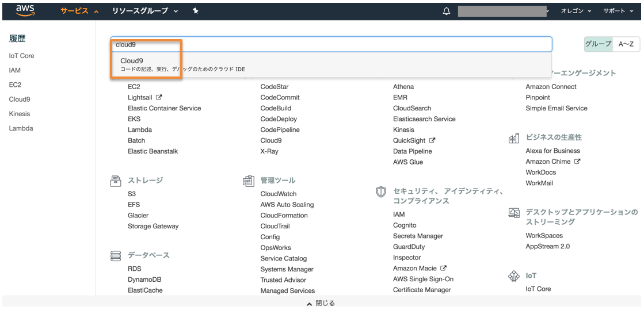644x314 pixels.
Task: Open the DynamoDB service
Action: point(144,279)
